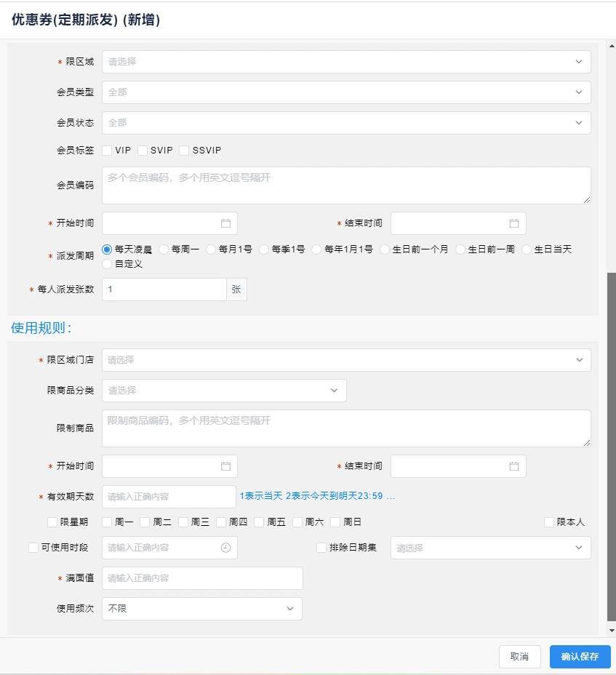Check the VIP member tag

(107, 151)
